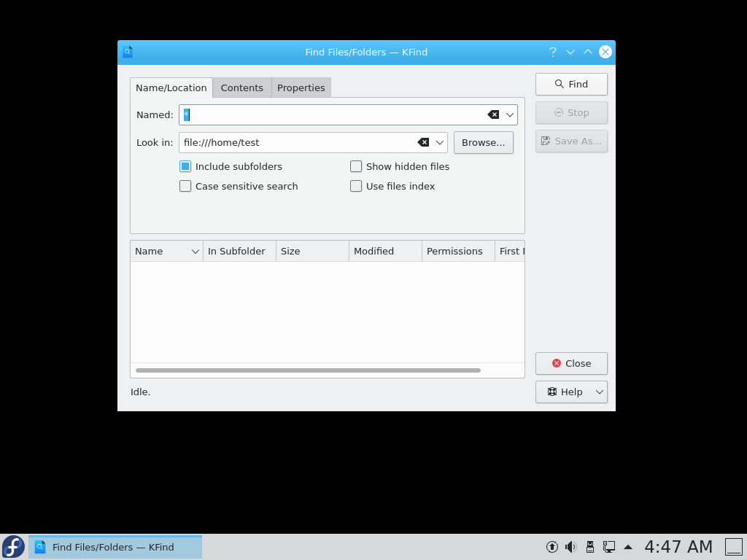The image size is (747, 560).
Task: Open the network connections tray icon
Action: [x=609, y=547]
